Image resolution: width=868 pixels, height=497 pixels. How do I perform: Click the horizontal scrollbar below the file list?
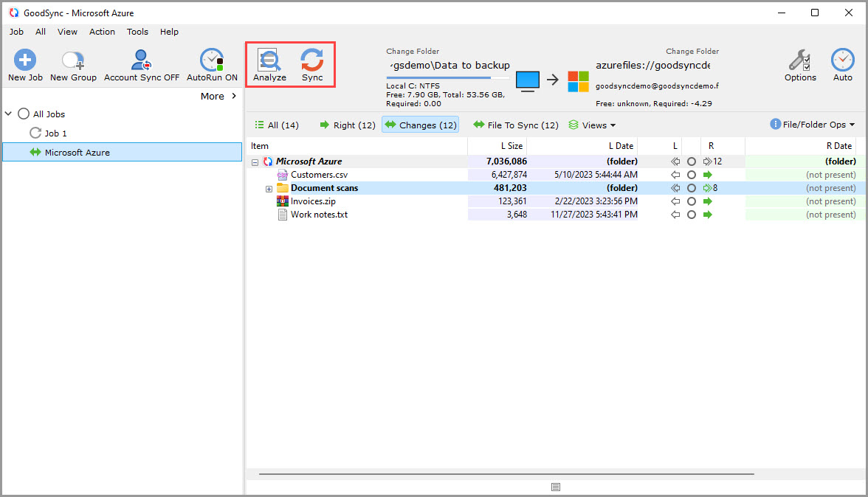[x=504, y=473]
